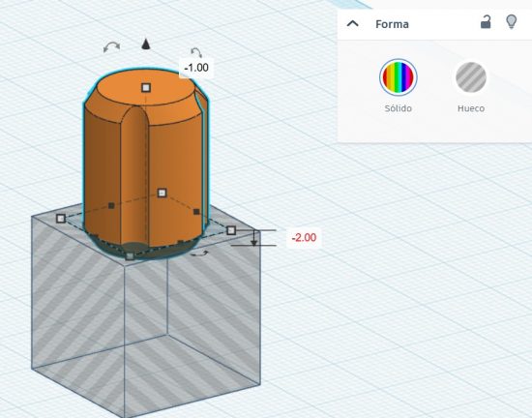Click the black midpoint handle on the back-left edge
Viewport: 532px width, 418px height.
(x=111, y=205)
